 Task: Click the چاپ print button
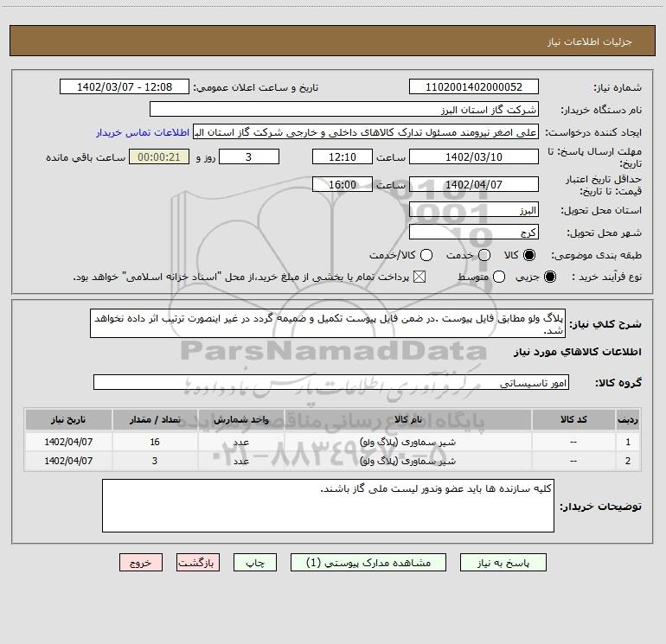point(255,563)
